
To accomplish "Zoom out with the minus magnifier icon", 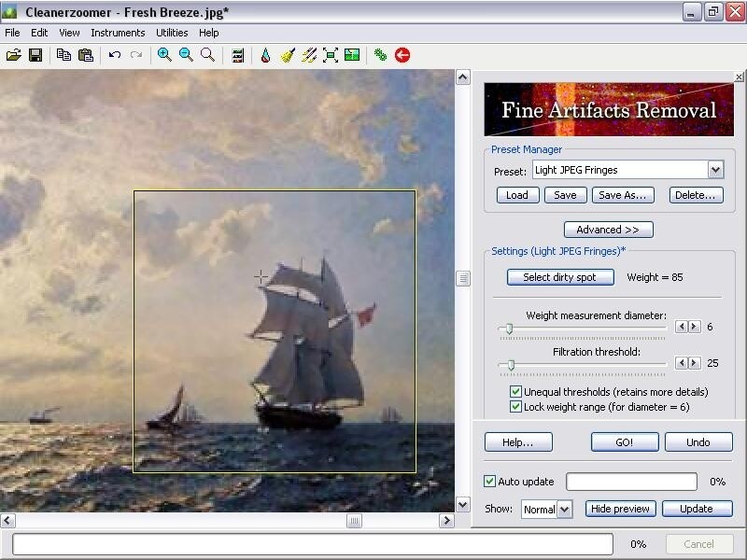I will [x=186, y=55].
